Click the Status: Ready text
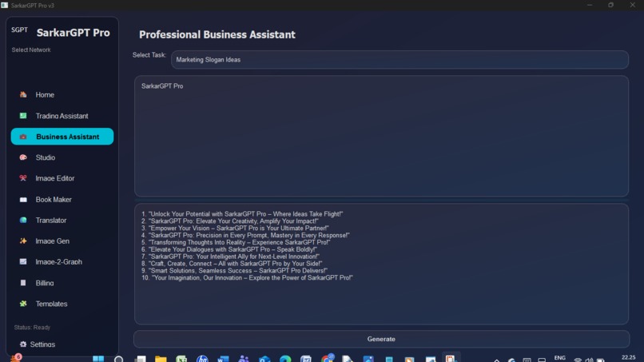 point(32,328)
